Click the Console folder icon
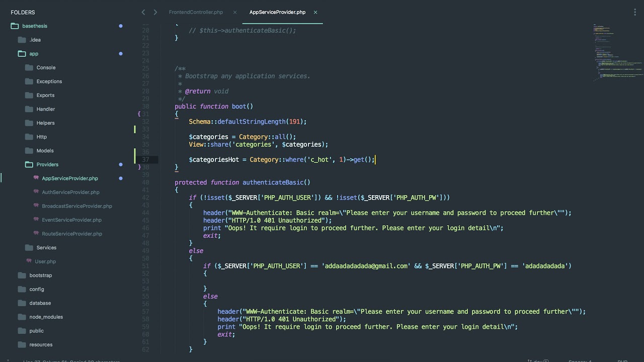The width and height of the screenshot is (644, 362). 29,67
